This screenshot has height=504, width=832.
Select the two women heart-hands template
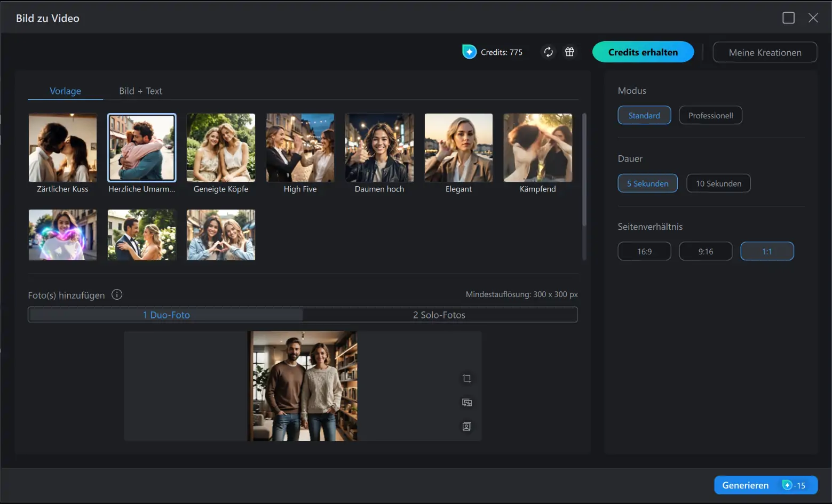coord(221,235)
